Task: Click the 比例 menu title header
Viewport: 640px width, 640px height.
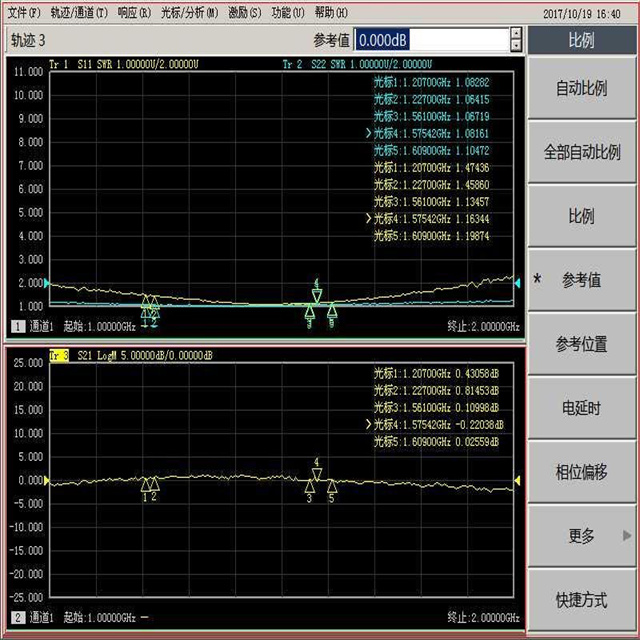Action: (x=582, y=40)
